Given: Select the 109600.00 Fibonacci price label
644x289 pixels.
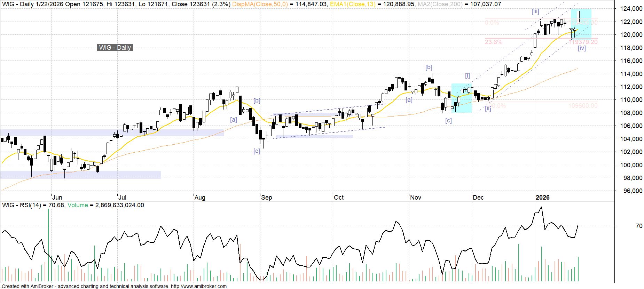Looking at the screenshot, I should (583, 106).
